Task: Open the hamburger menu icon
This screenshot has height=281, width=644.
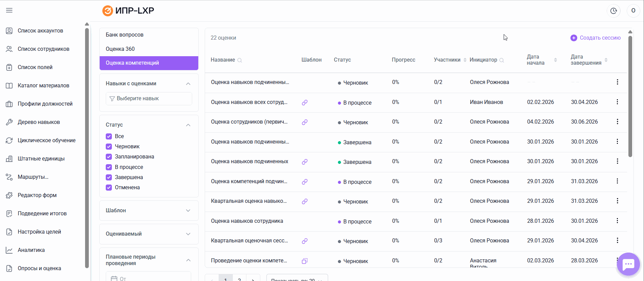Action: pyautogui.click(x=9, y=10)
